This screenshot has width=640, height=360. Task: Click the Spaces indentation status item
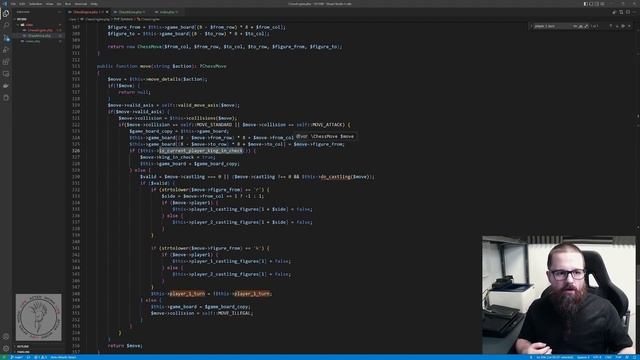click(x=583, y=357)
